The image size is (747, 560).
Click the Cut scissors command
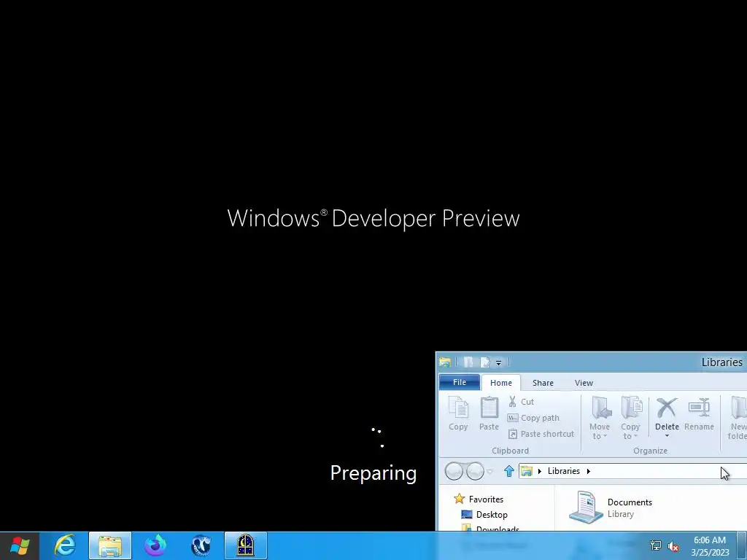coord(522,402)
